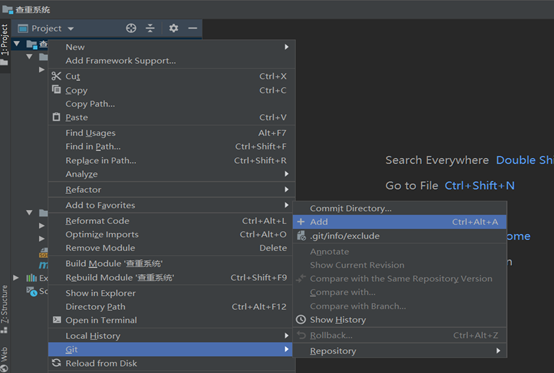This screenshot has height=373, width=554.
Task: Hide the Project panel with minus icon
Action: tap(193, 28)
